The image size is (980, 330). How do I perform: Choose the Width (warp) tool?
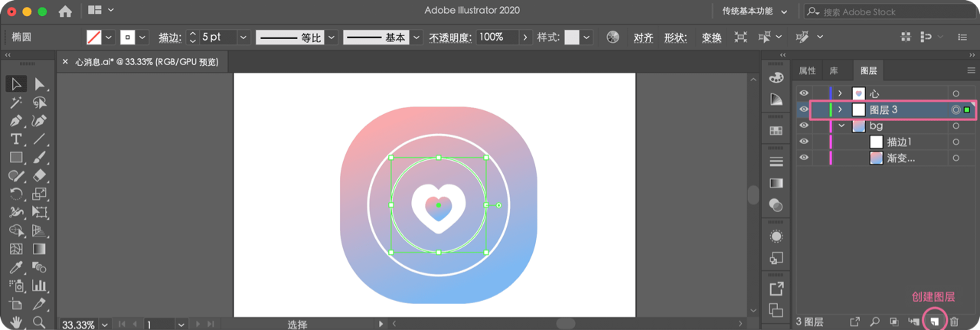(16, 212)
